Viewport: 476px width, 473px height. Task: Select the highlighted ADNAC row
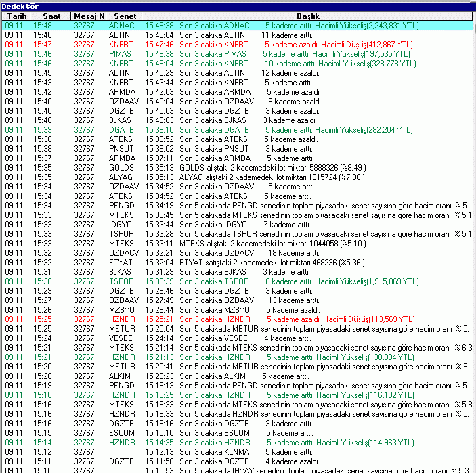(x=237, y=25)
